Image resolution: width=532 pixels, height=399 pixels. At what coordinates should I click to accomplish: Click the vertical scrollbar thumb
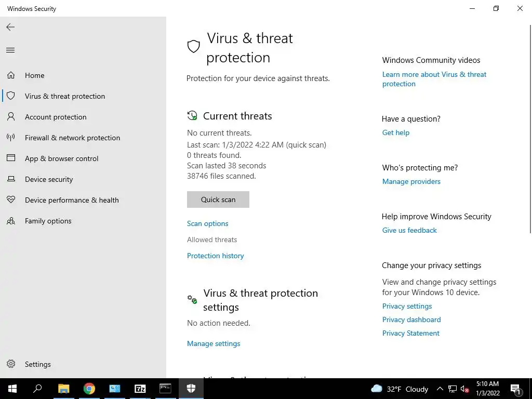pyautogui.click(x=530, y=129)
